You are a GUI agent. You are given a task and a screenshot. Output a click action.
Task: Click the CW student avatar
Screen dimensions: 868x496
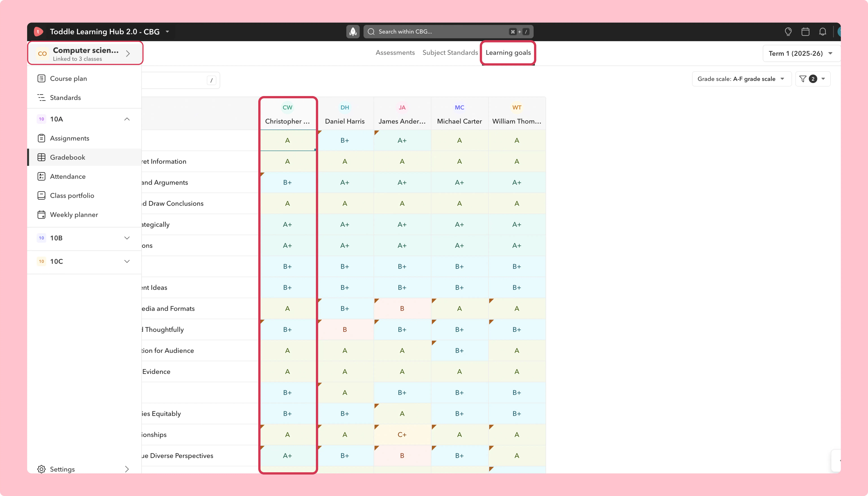tap(287, 107)
